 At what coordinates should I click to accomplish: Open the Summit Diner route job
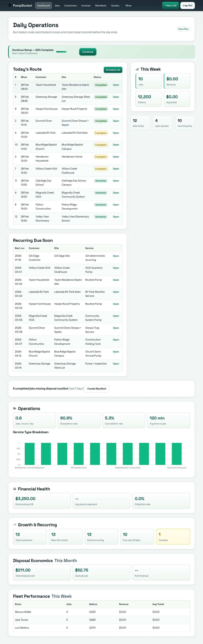tap(116, 121)
